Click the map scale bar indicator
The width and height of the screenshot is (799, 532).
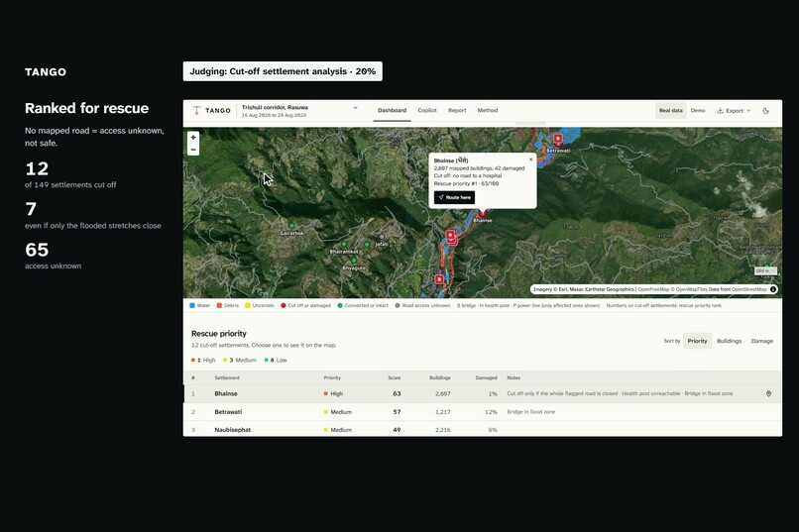[765, 270]
